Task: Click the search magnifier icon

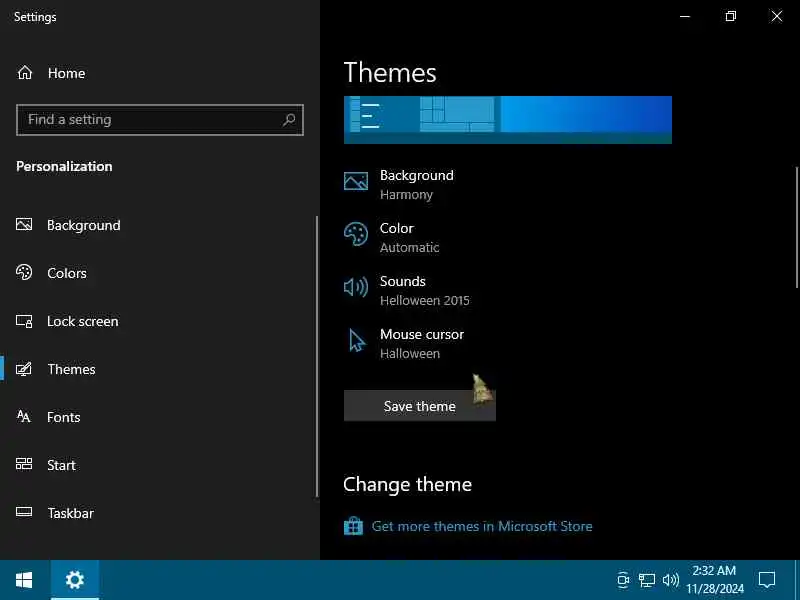Action: click(289, 120)
